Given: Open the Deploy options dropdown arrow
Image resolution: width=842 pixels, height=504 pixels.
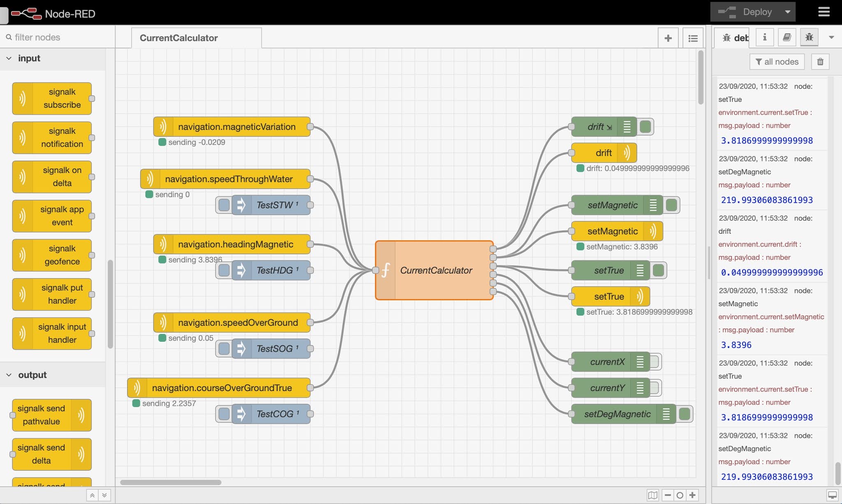Looking at the screenshot, I should click(787, 12).
